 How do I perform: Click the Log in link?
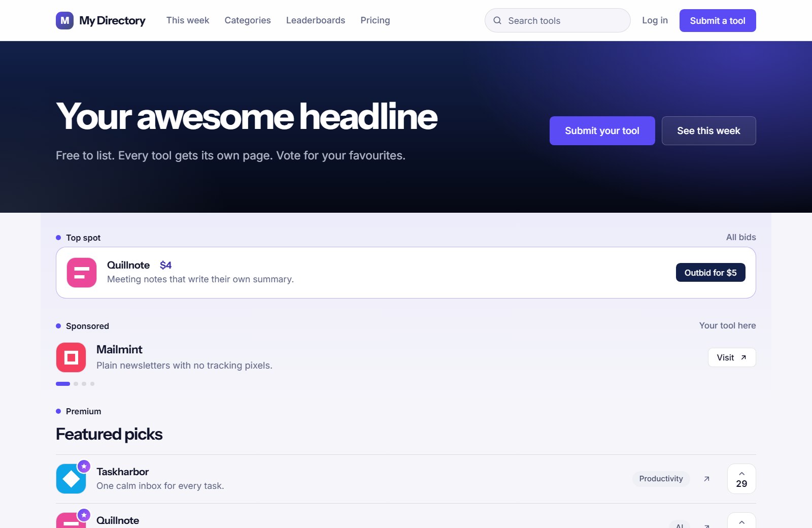coord(655,20)
